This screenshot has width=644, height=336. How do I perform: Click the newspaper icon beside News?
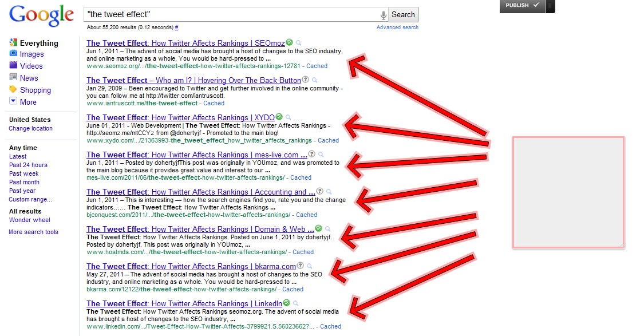13,77
